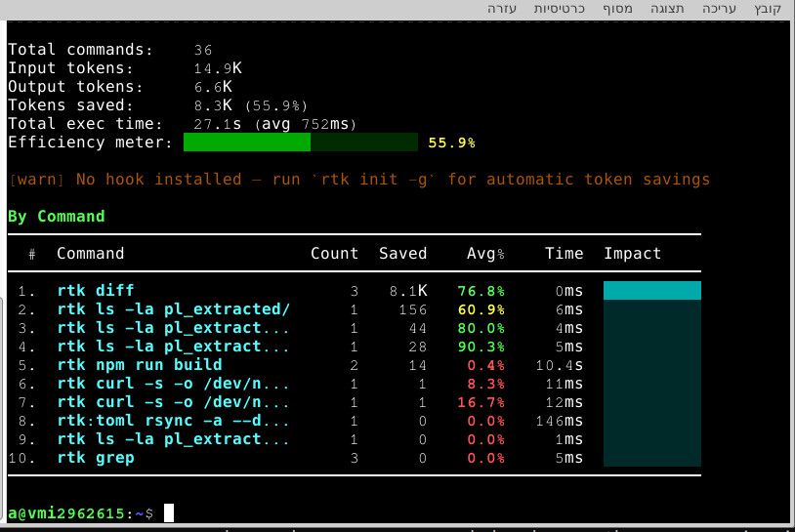Click the '27.1s (avg 752ms)' exec time
This screenshot has width=795, height=532.
[275, 124]
